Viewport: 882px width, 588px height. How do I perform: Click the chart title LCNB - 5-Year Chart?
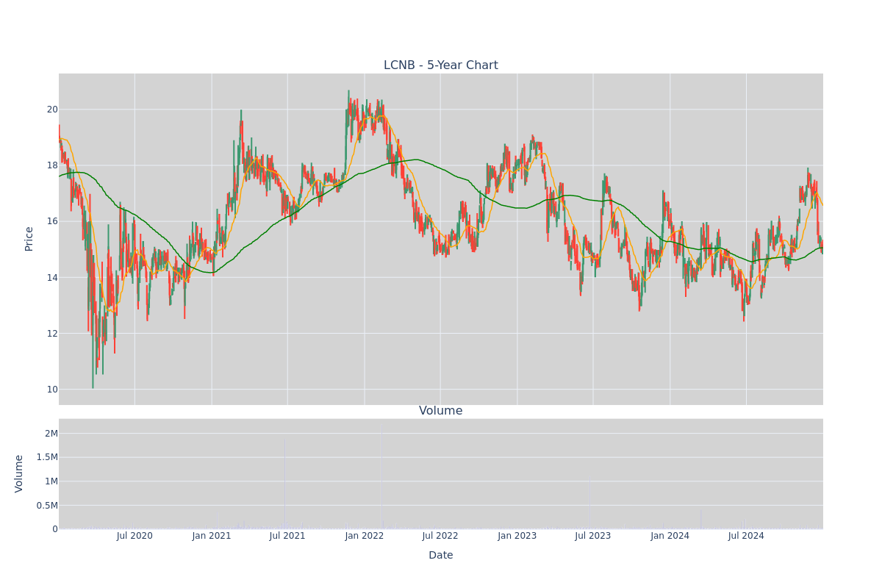click(x=441, y=65)
